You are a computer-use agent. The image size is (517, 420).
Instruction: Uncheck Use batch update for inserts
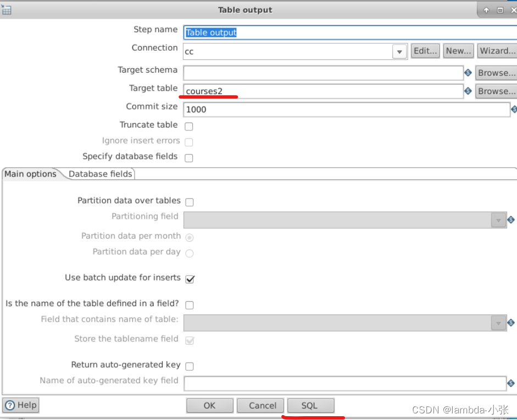click(x=190, y=279)
